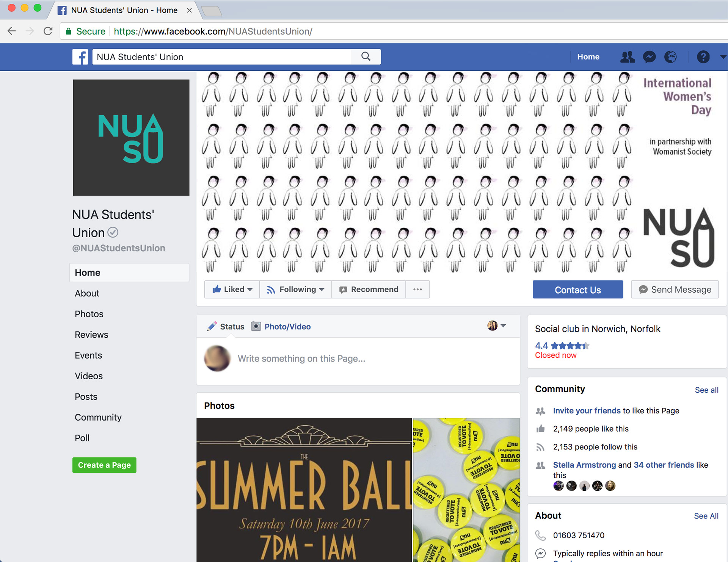Click the browser back arrow
728x562 pixels.
(12, 31)
